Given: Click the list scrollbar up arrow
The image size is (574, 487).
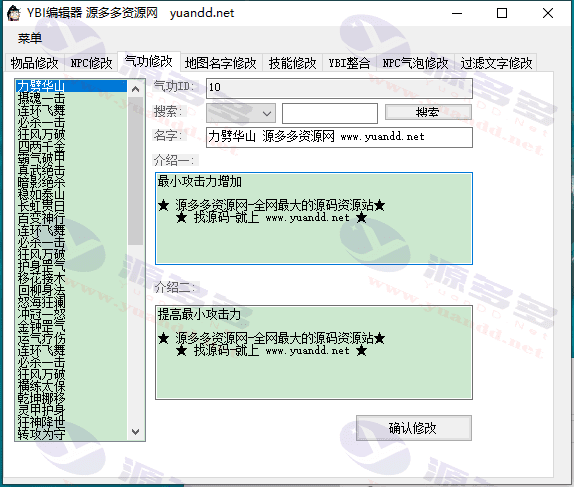Looking at the screenshot, I should [x=135, y=89].
